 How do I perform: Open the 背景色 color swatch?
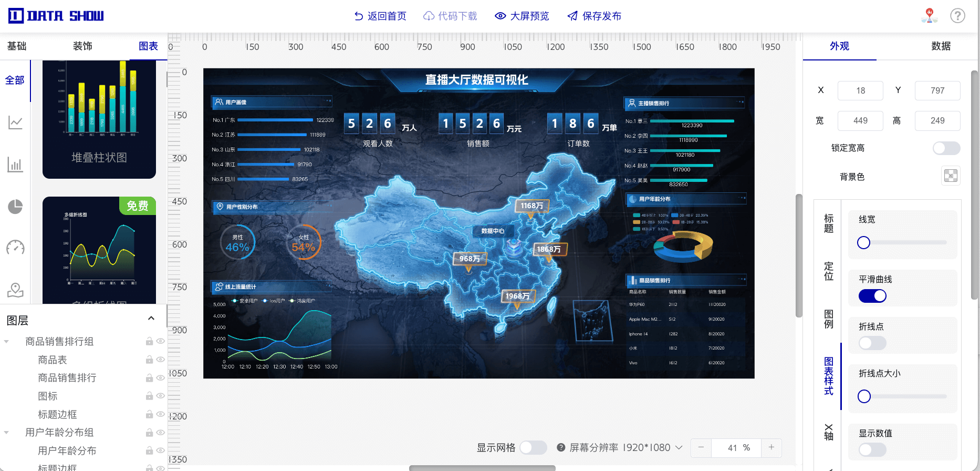[x=951, y=176]
